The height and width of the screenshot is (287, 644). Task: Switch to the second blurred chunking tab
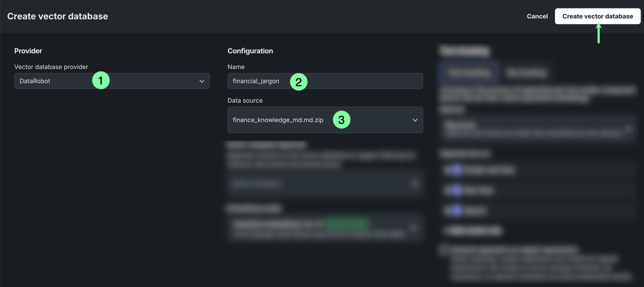click(527, 73)
